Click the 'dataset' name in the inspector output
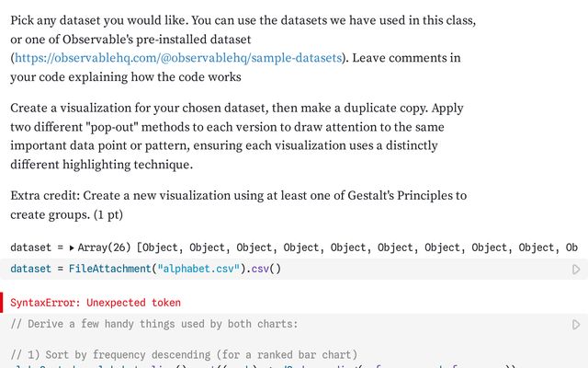 [31, 247]
